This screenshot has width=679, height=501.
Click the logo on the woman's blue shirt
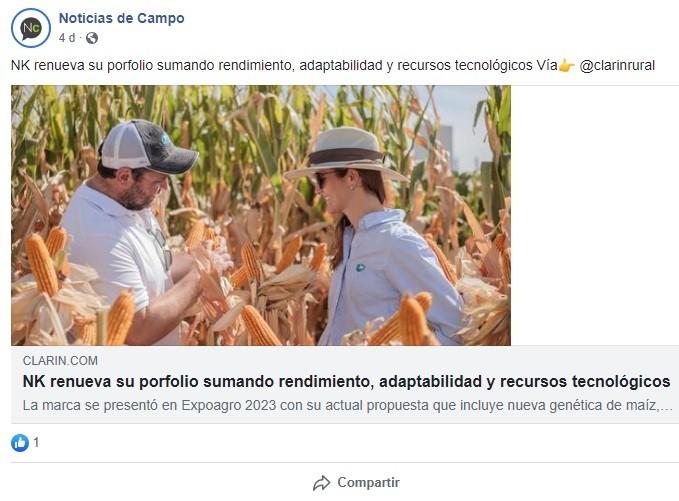coord(360,268)
